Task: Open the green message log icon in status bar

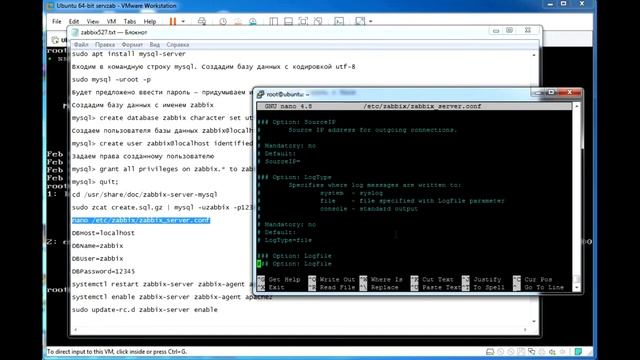Action: tap(578, 351)
